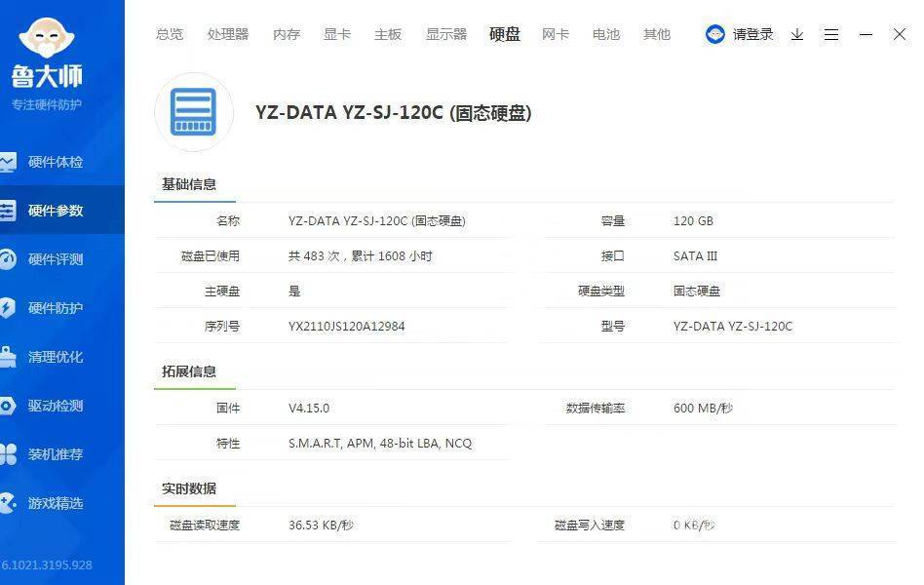Click the transfer rate 600 MB/秒
Screen dimensions: 924x585
pos(703,408)
